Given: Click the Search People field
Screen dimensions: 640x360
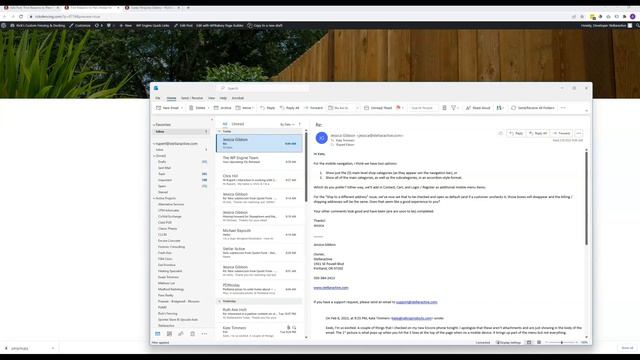Looking at the screenshot, I should (424, 108).
